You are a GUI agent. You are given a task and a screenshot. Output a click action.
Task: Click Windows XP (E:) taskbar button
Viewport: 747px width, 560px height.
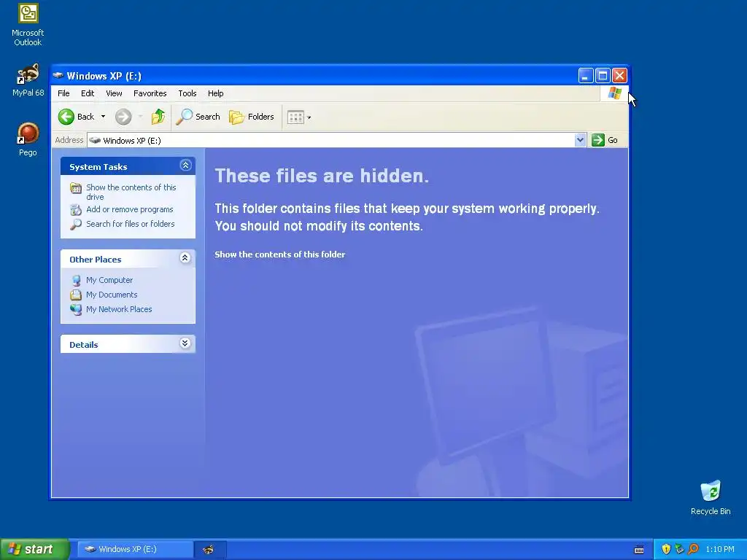[135, 549]
